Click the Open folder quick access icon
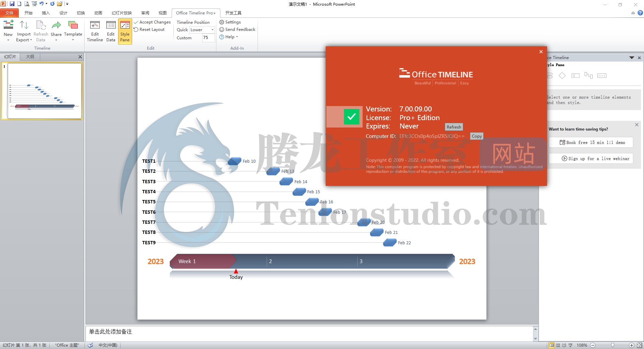Image resolution: width=644 pixels, height=349 pixels. [60, 4]
